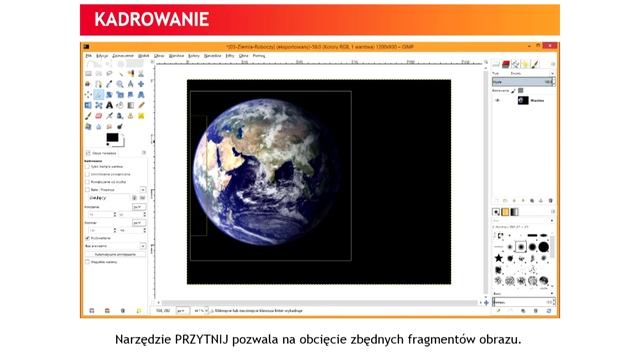The height and width of the screenshot is (360, 640).
Task: Select the Ellipse Select tool
Action: (99, 74)
